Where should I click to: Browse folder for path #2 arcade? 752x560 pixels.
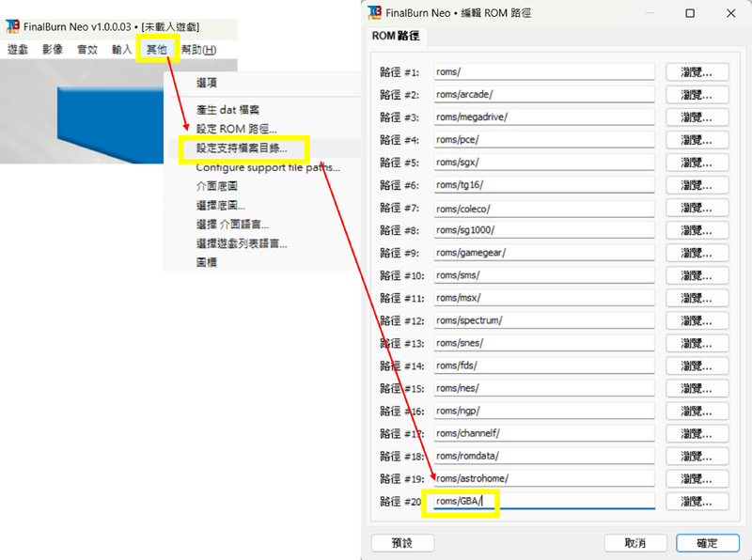697,95
